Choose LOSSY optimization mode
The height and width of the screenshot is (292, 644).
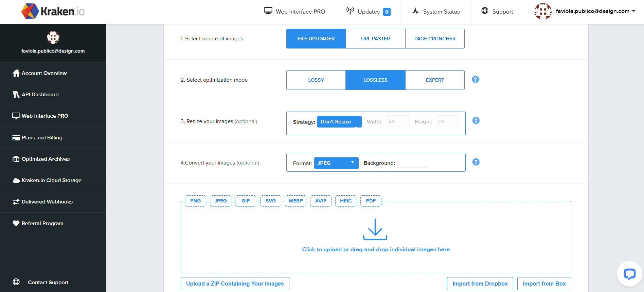(x=316, y=80)
